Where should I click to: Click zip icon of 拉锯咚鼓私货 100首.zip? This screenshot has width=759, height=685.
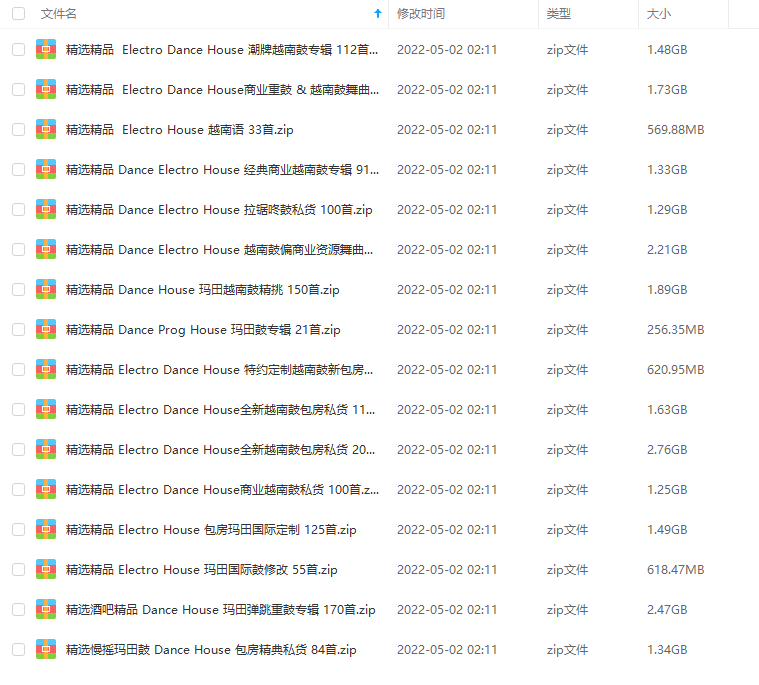coord(46,209)
